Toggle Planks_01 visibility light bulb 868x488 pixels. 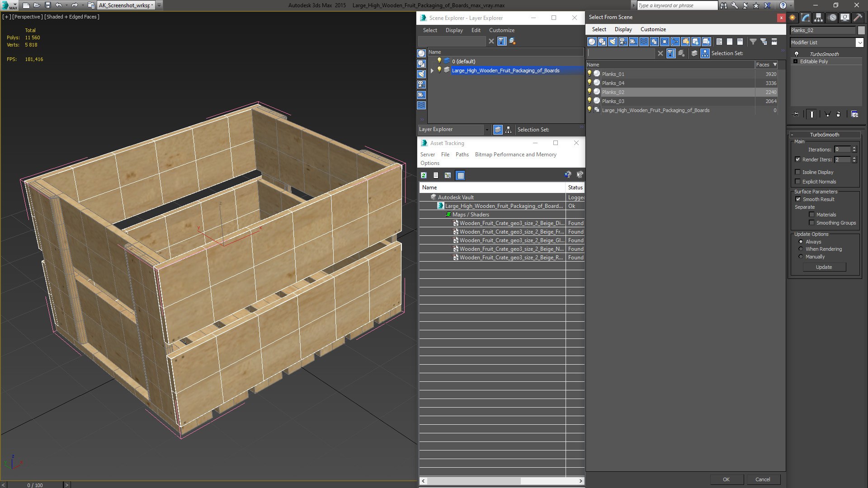(590, 74)
